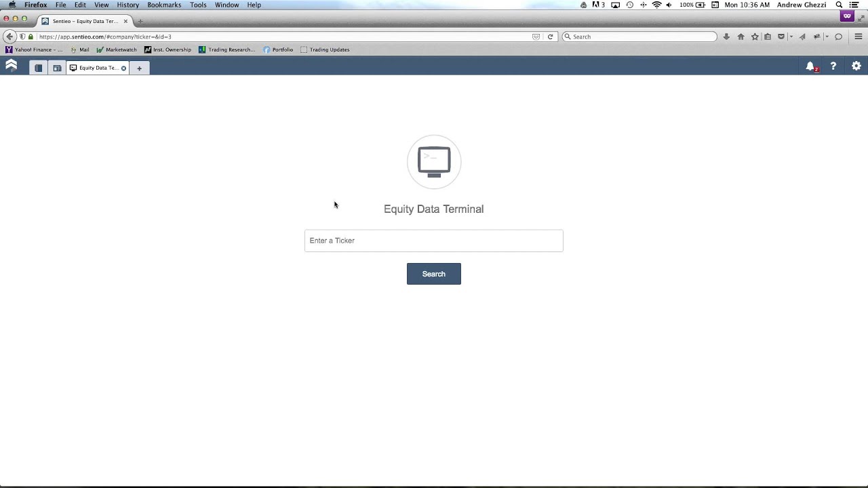Open Sentieo settings gear

856,66
